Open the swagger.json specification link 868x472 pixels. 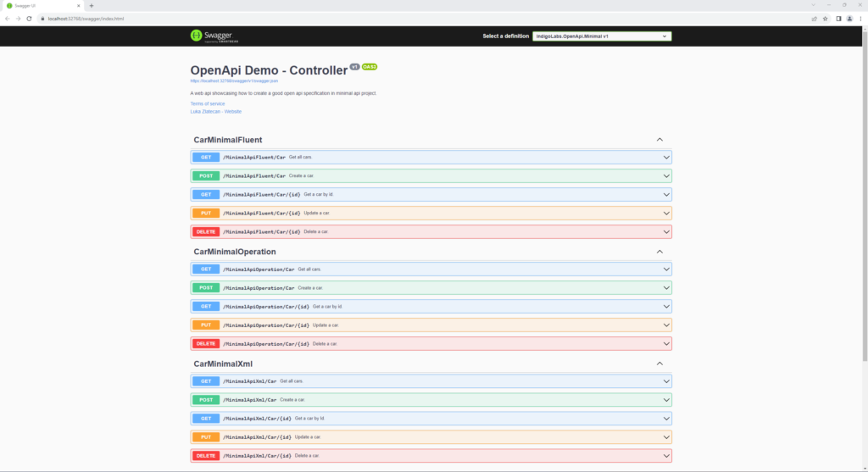coord(221,81)
